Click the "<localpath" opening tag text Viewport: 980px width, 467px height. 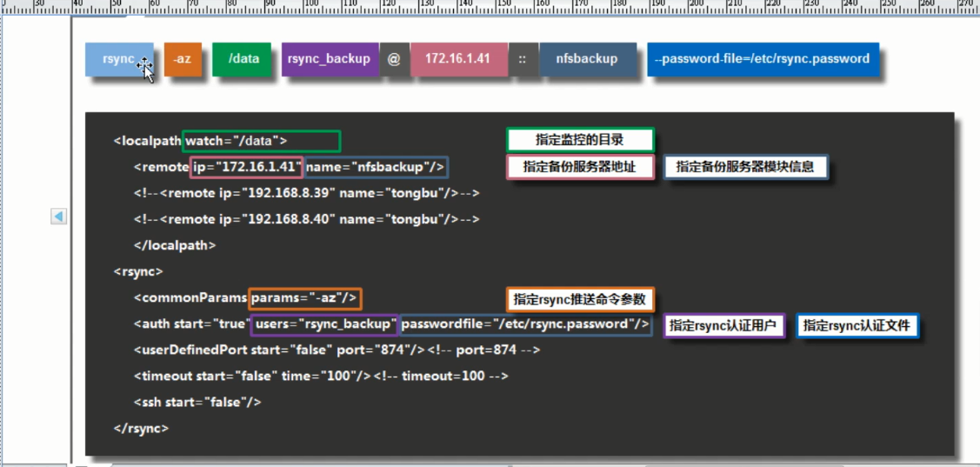pos(147,141)
